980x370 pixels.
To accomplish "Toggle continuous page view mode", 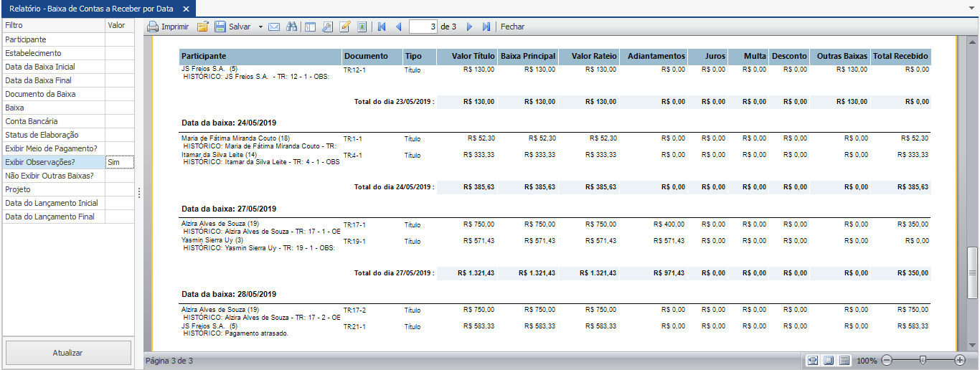I will click(844, 360).
